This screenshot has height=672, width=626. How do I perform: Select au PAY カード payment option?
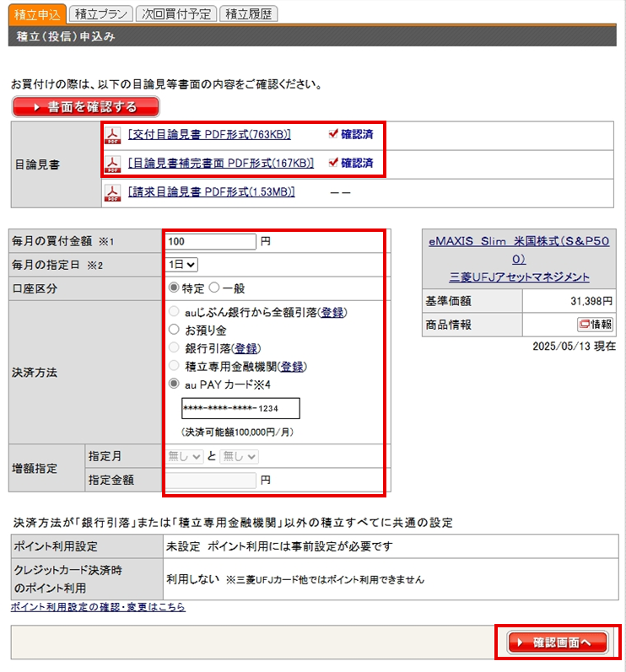point(175,384)
